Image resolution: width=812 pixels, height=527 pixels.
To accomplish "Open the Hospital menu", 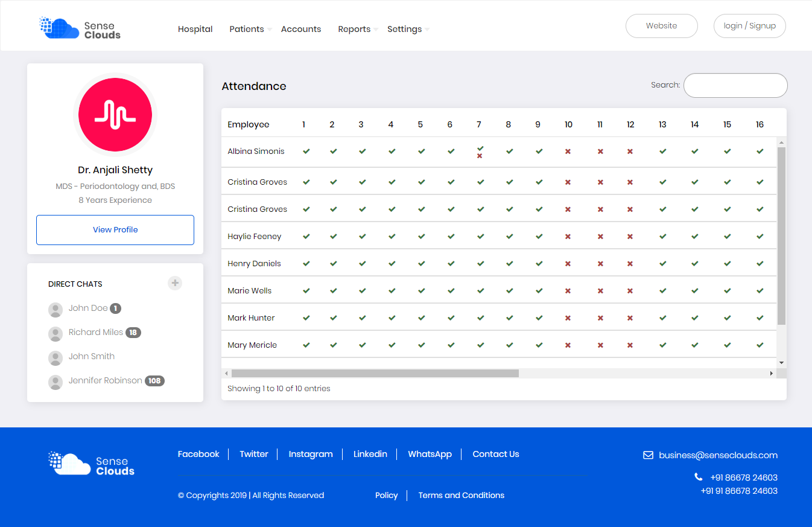I will (x=195, y=29).
